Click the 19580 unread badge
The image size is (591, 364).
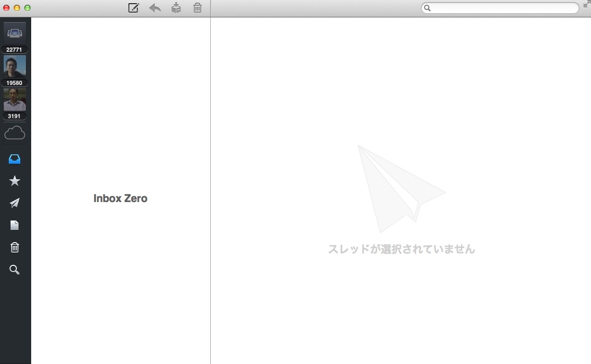point(14,83)
